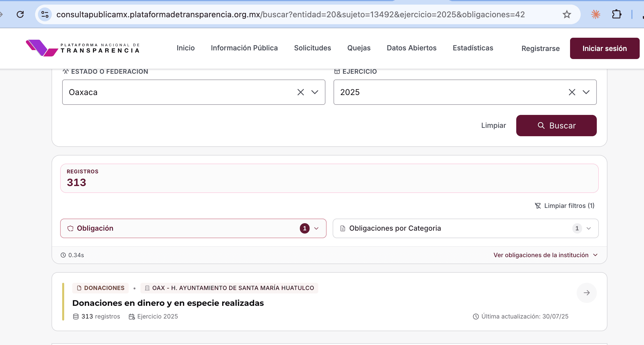Click the Buscar search button
Screen dimensions: 644x345
556,126
